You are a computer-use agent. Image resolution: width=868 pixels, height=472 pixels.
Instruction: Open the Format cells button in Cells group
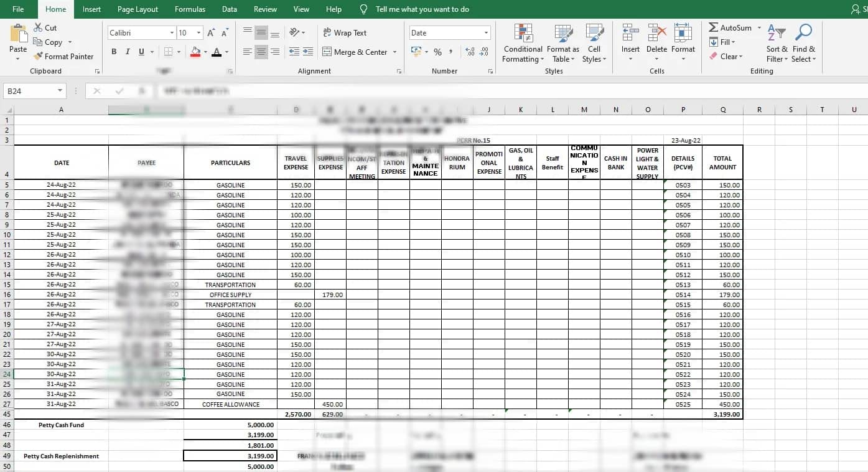683,42
